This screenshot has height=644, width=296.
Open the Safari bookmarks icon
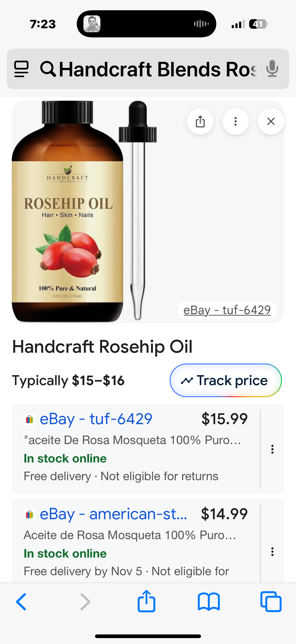[209, 602]
